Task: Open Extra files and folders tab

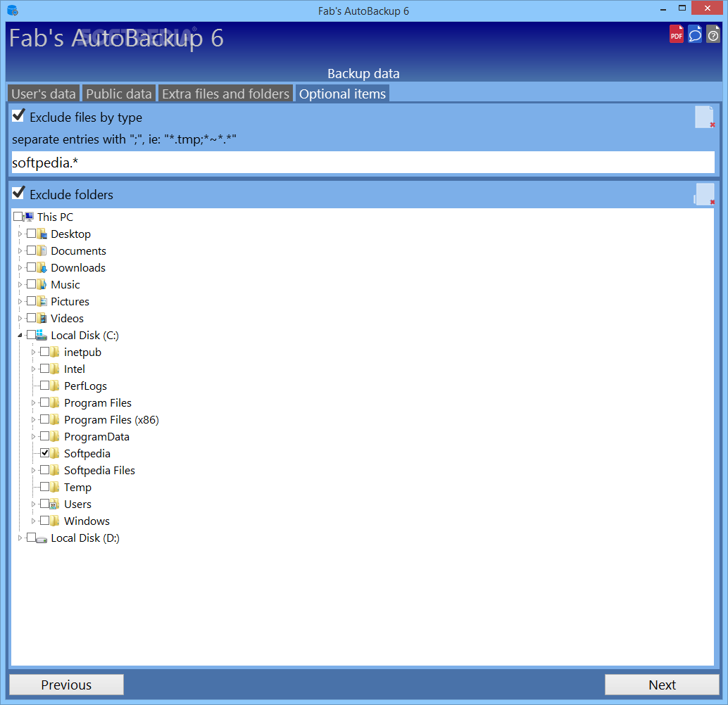Action: click(x=225, y=94)
